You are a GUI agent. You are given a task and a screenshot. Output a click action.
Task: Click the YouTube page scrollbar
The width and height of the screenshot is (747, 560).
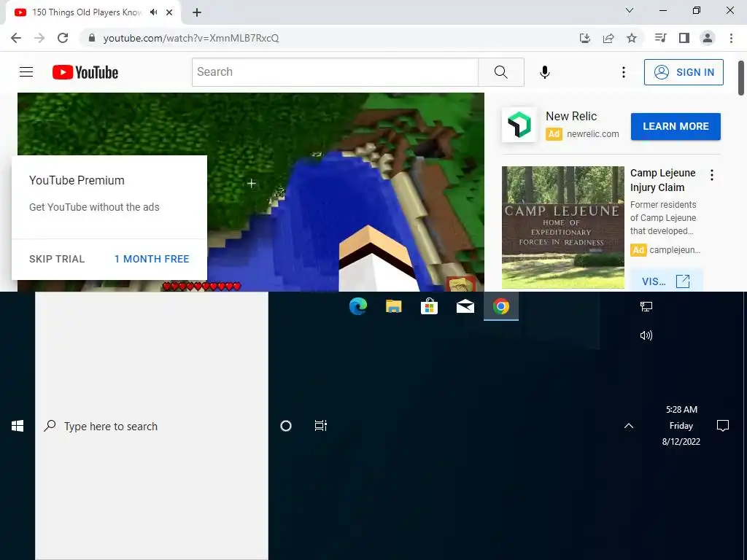click(x=741, y=78)
